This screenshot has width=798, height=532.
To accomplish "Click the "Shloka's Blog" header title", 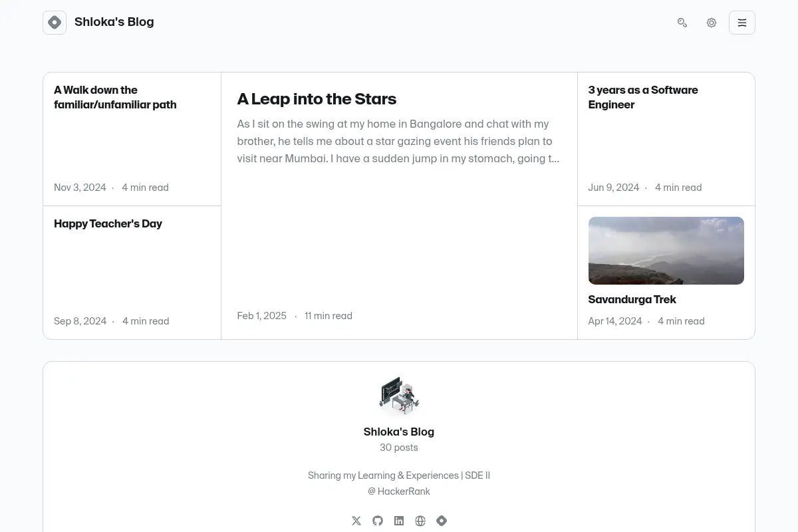I will click(114, 22).
